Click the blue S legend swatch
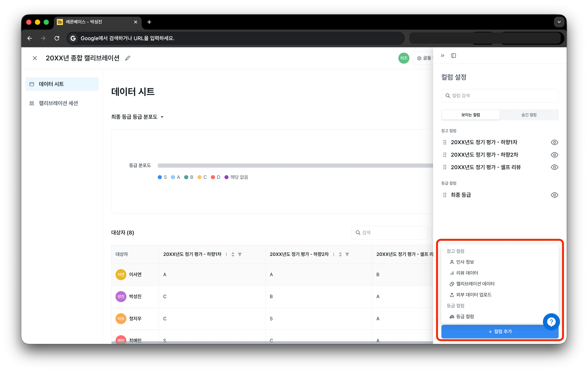This screenshot has width=588, height=372. point(160,177)
